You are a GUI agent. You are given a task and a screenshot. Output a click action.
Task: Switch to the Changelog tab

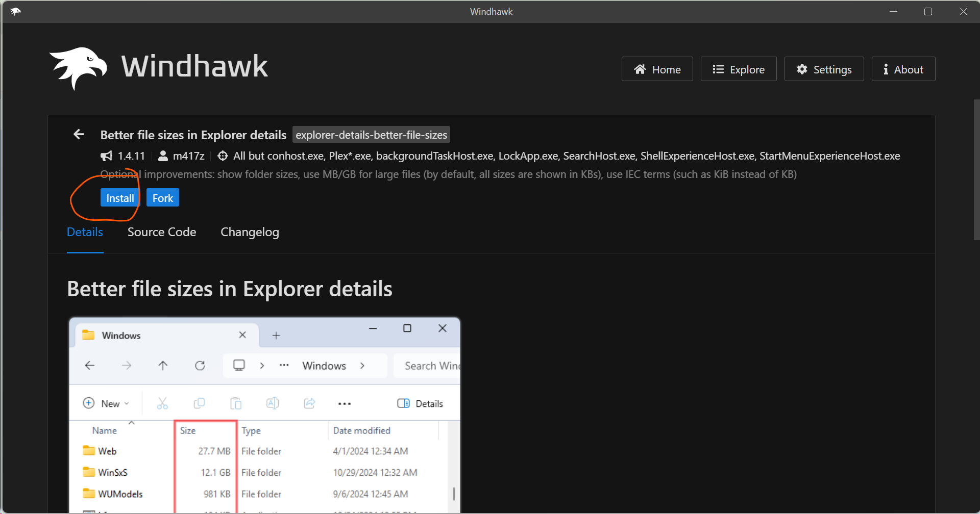pos(250,232)
